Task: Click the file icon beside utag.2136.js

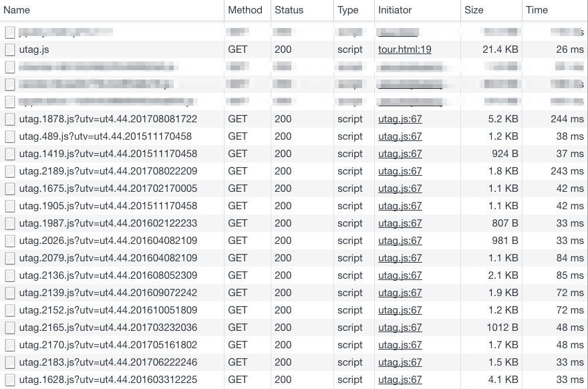Action: (x=9, y=275)
